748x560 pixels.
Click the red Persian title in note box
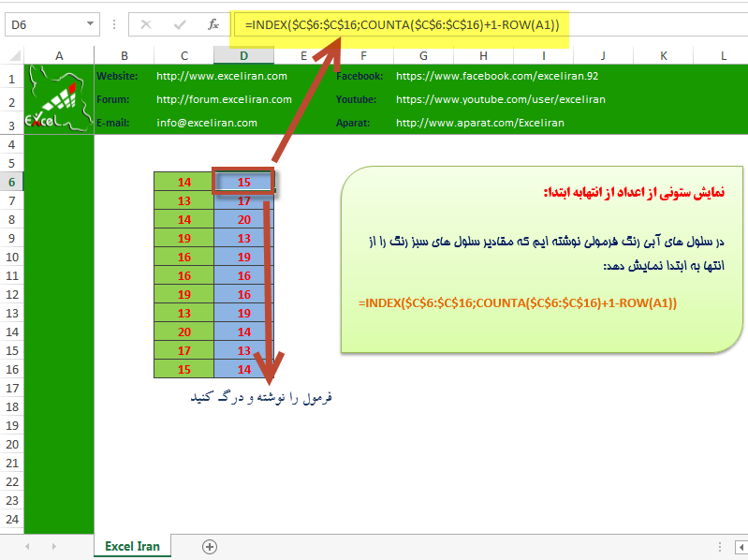(634, 193)
